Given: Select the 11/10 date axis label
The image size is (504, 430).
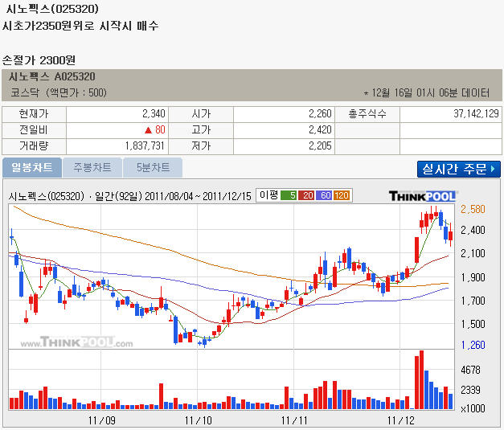Looking at the screenshot, I should click(x=199, y=420).
